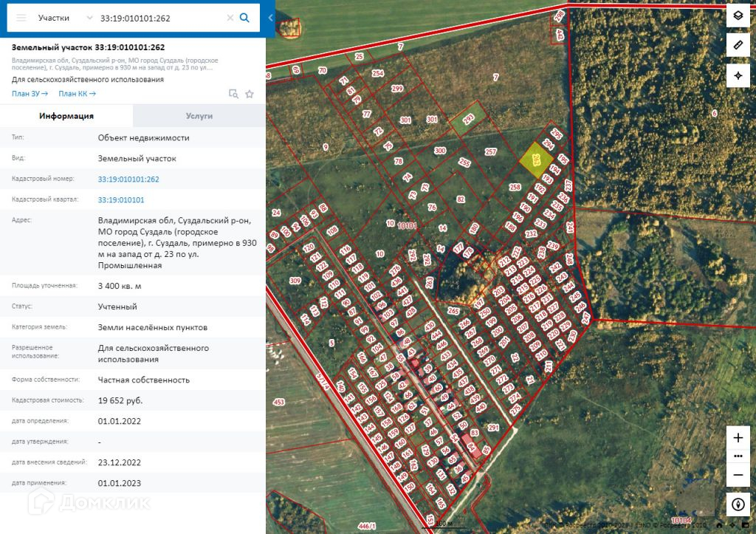
Task: Show the parcel on map icon
Action: coord(233,94)
